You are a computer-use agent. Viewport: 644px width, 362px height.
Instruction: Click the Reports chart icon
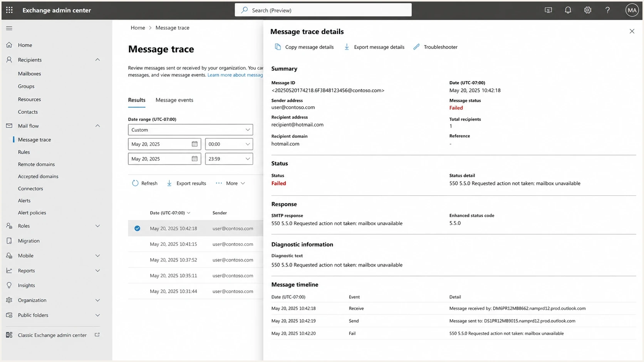coord(9,270)
